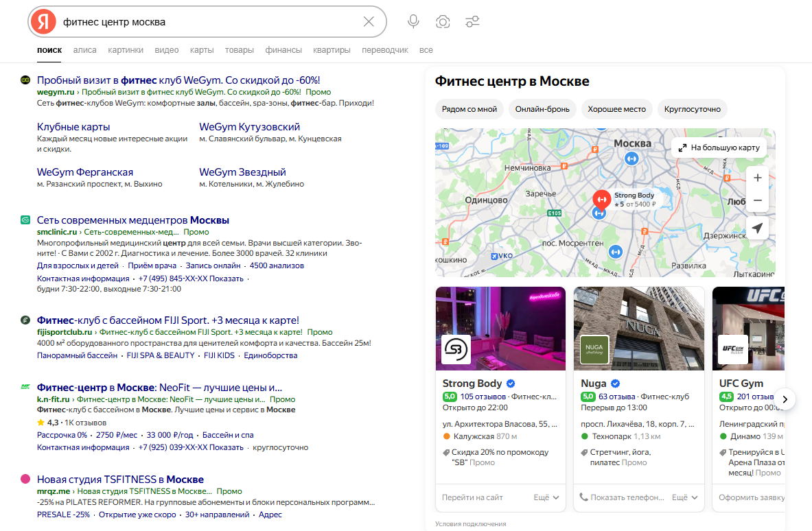Focus the search input field
812x531 pixels.
point(207,22)
